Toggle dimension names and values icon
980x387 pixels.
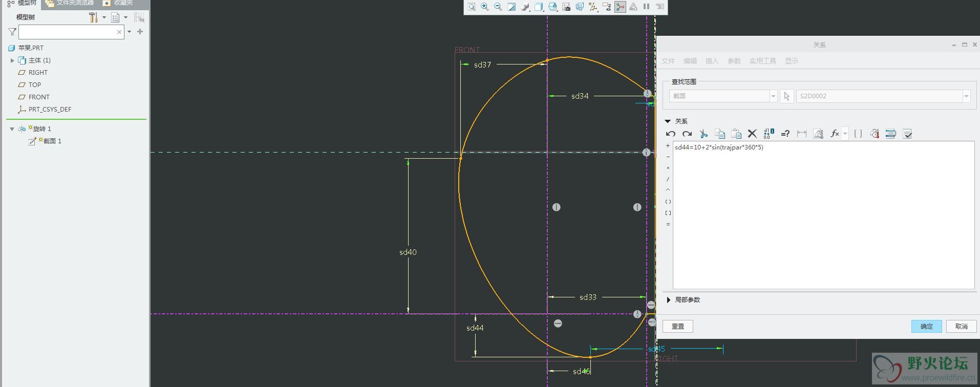click(769, 134)
